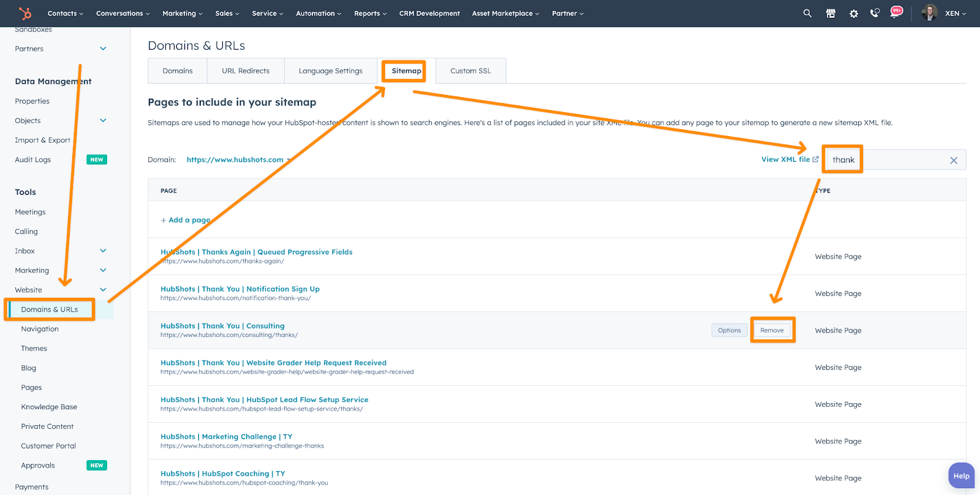Remove the Thank You Consulting page
980x495 pixels.
[x=772, y=330]
